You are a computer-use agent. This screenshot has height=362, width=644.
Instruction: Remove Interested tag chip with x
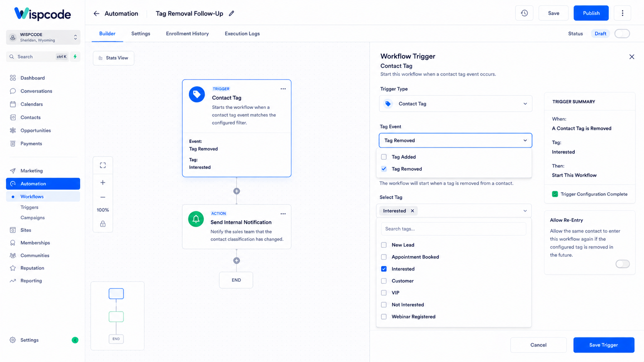point(413,211)
